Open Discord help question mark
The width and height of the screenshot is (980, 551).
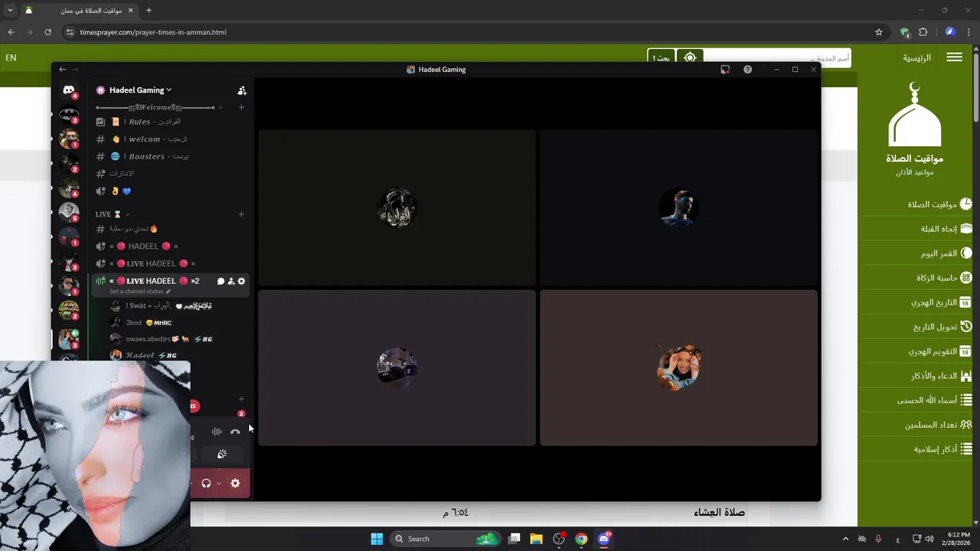pos(747,70)
